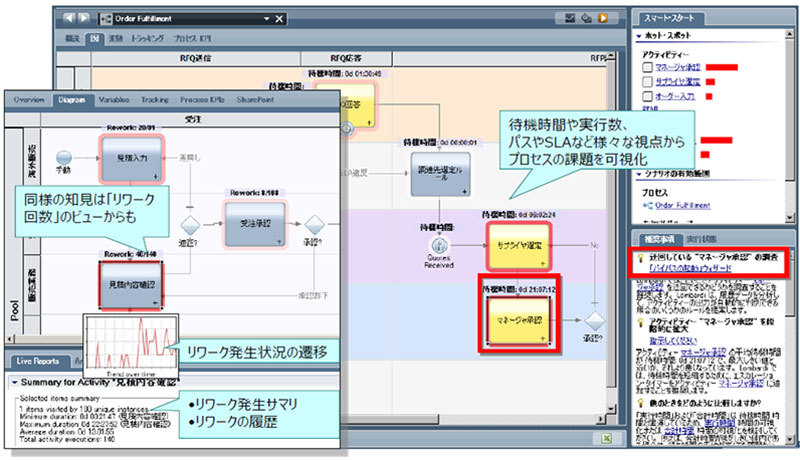Open the Trend over time chart thumbnail
This screenshot has width=800, height=460.
[131, 346]
